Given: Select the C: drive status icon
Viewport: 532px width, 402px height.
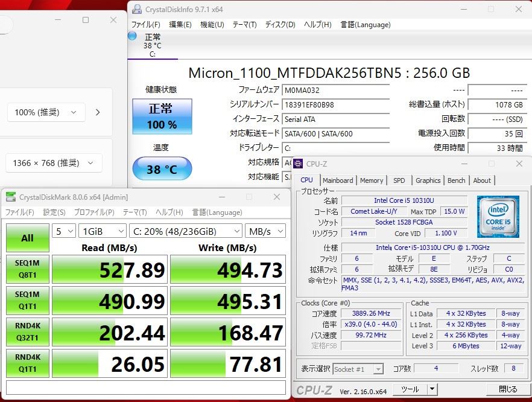Looking at the screenshot, I should (x=152, y=45).
